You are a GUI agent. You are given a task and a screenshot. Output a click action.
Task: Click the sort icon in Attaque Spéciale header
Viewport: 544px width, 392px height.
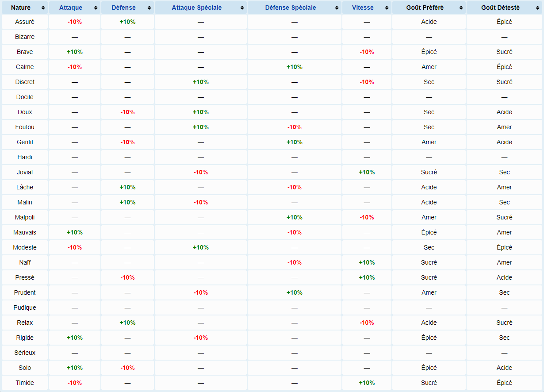pyautogui.click(x=242, y=8)
